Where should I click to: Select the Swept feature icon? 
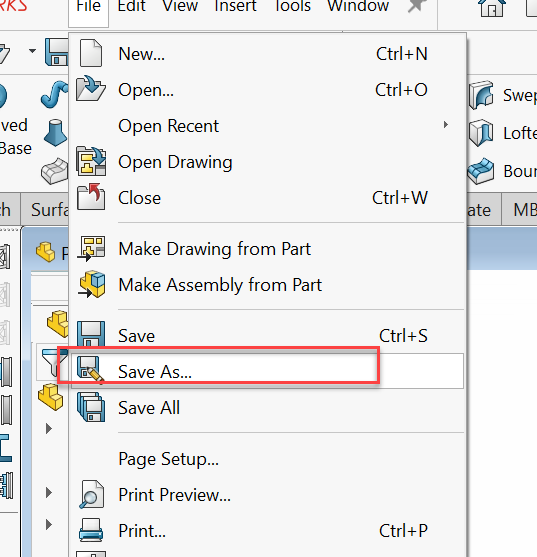tap(481, 94)
